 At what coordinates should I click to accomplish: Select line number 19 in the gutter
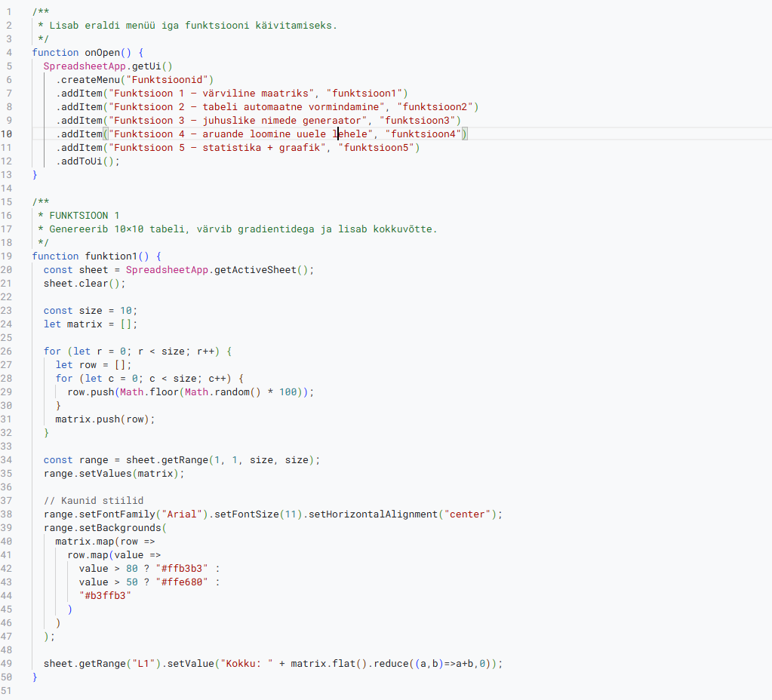[8, 256]
